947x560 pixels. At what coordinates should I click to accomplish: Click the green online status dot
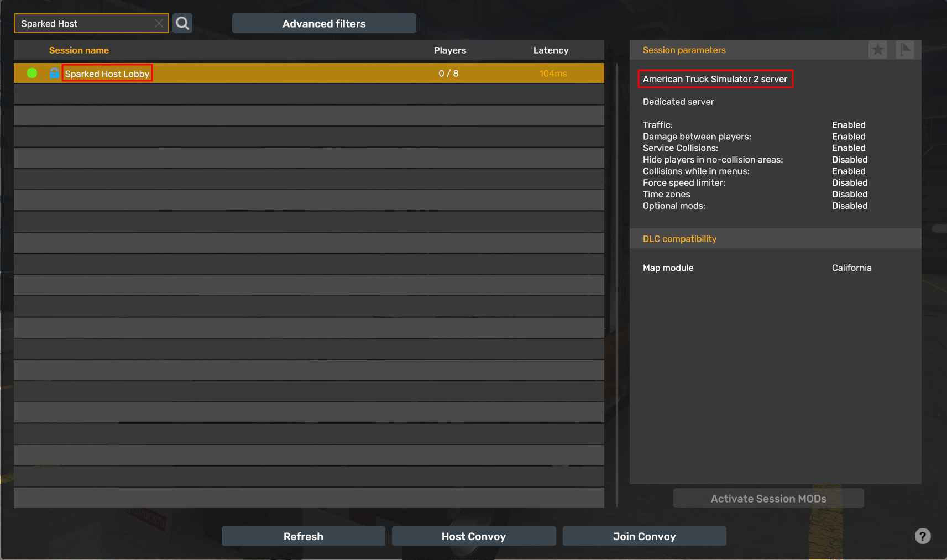click(x=32, y=73)
